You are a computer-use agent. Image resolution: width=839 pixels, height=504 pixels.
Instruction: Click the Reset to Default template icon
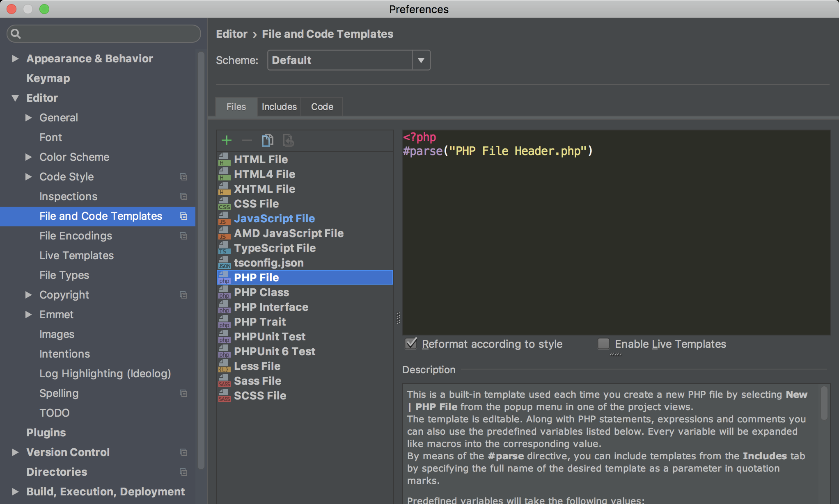pos(288,140)
